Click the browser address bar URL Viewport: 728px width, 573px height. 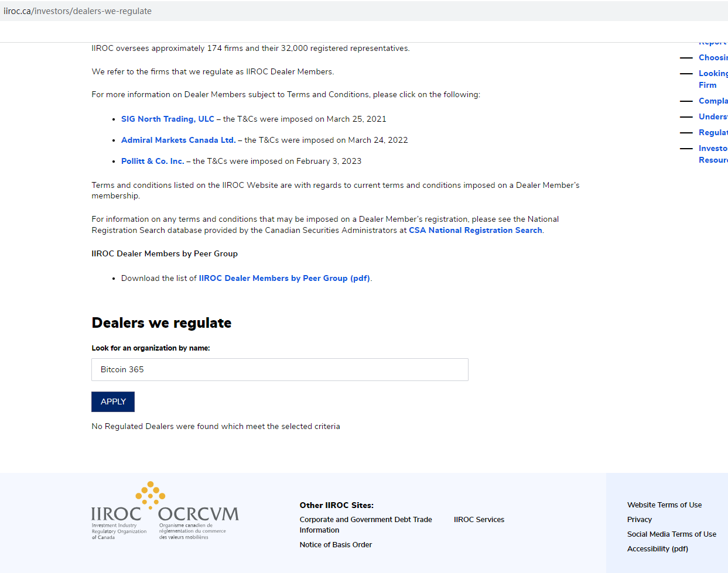click(77, 11)
